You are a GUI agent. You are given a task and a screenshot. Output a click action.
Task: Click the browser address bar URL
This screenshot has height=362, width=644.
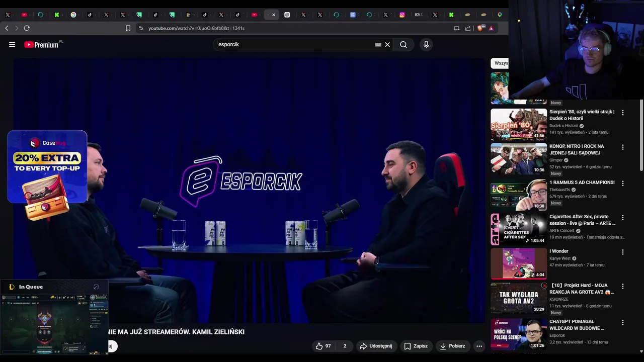click(x=196, y=28)
